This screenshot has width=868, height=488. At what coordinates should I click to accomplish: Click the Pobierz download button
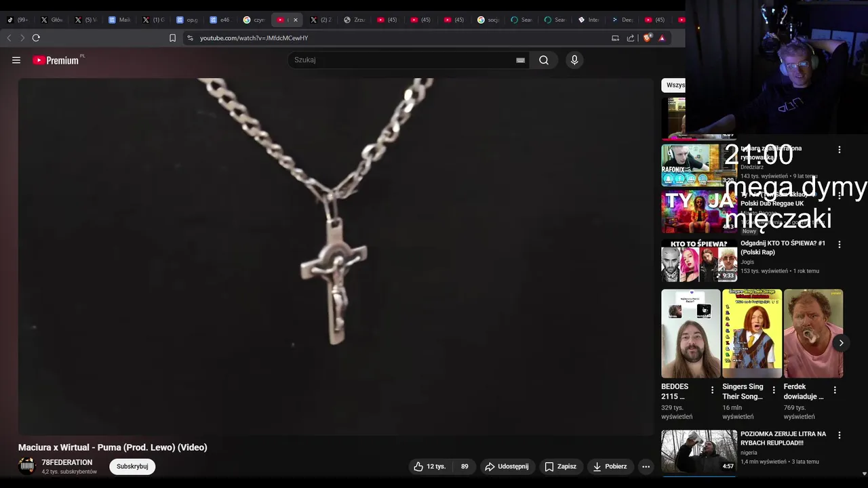[x=610, y=466]
